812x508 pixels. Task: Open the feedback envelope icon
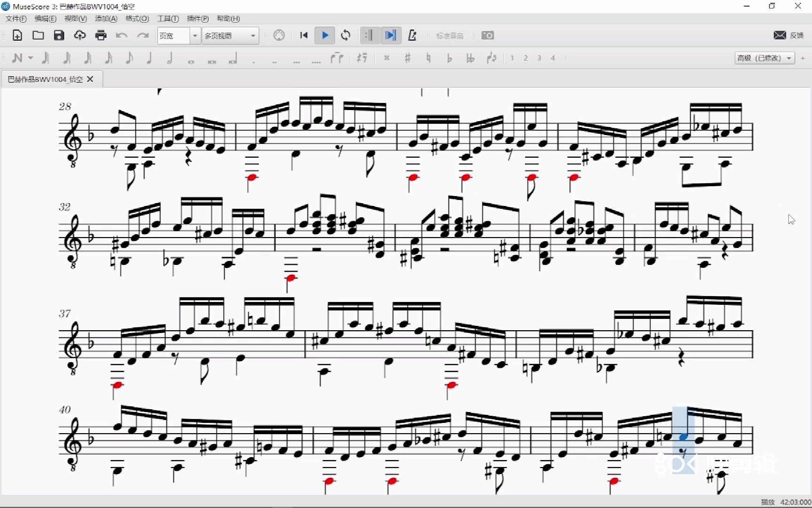click(x=780, y=35)
